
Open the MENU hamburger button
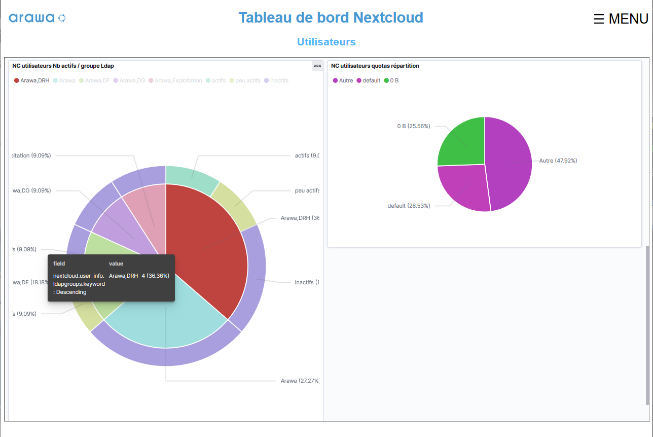(x=621, y=19)
